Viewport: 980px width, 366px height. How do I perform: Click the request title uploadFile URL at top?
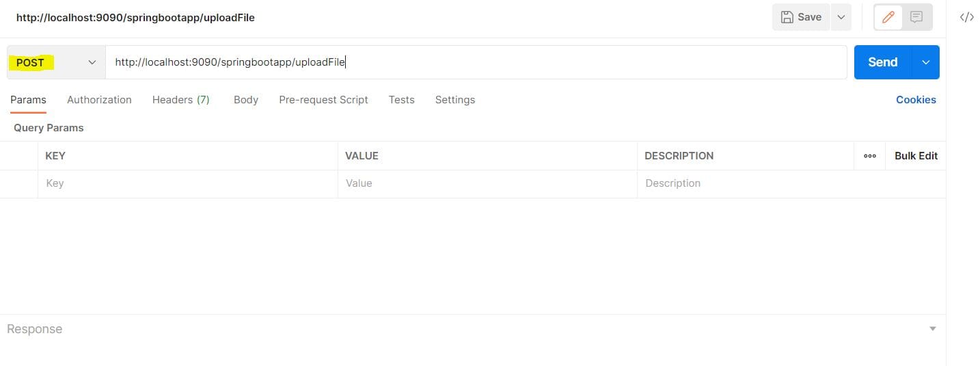pos(135,18)
